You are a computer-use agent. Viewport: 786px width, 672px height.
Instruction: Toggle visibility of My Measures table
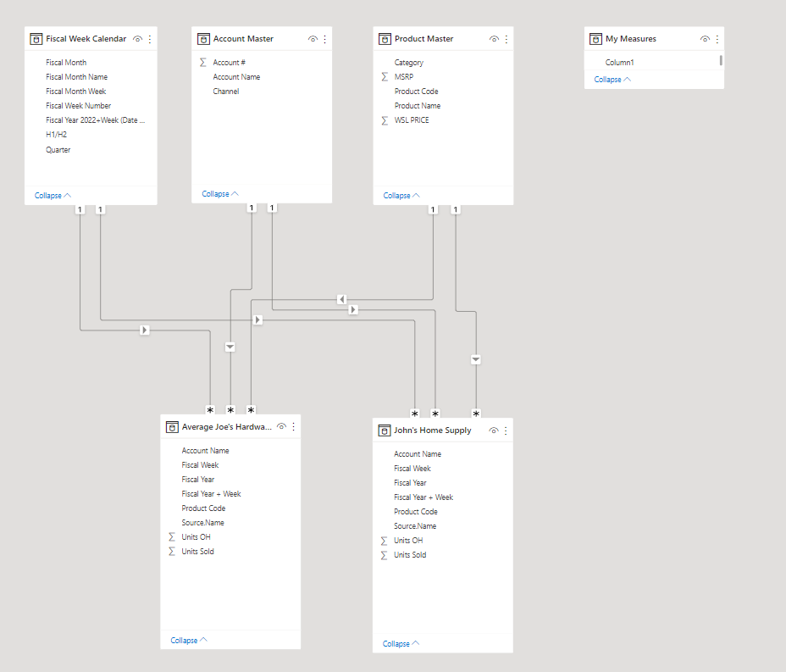pos(706,39)
